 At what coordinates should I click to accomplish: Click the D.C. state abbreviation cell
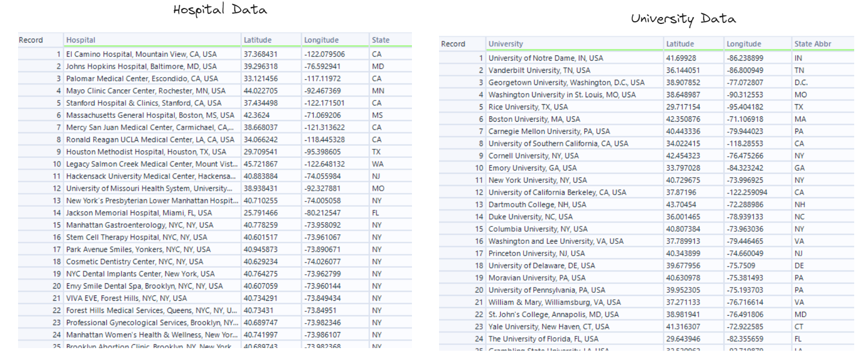800,82
